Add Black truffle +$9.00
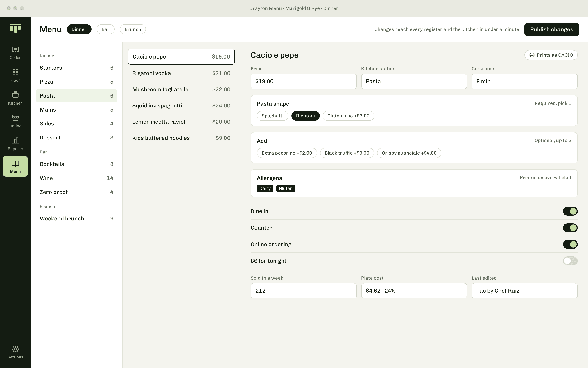The image size is (588, 368). click(347, 153)
